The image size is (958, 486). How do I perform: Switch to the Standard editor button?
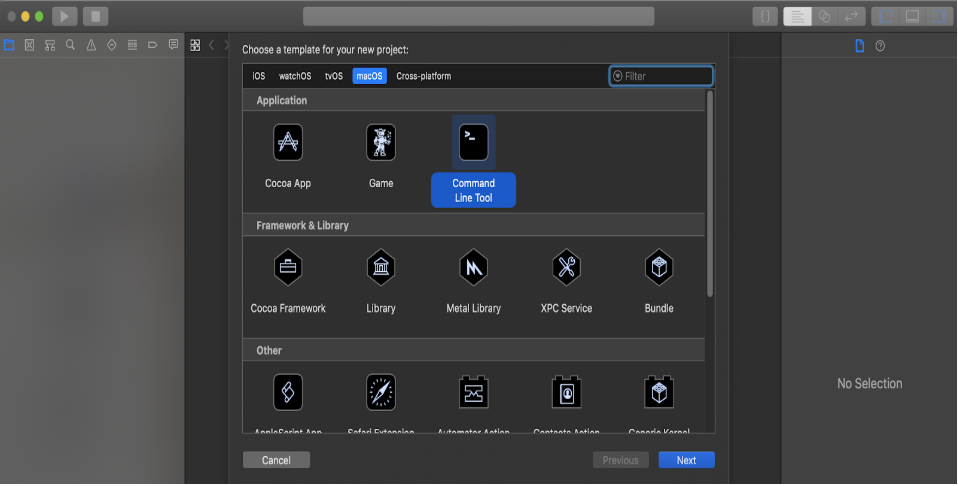(x=797, y=17)
